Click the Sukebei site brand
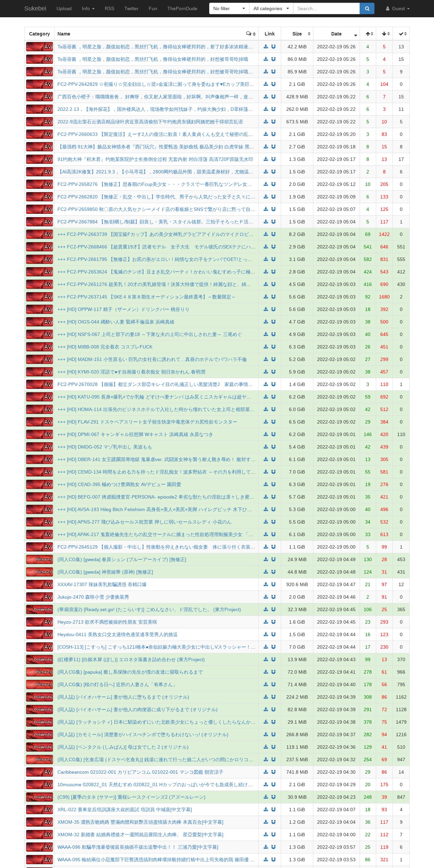Image resolution: width=434 pixels, height=868 pixels. pos(35,8)
